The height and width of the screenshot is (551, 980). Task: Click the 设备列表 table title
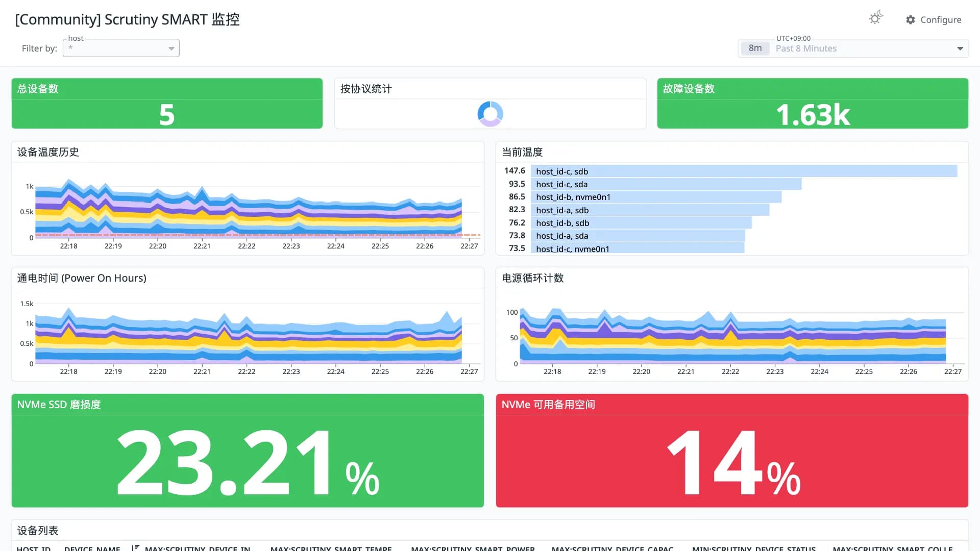[x=38, y=531]
